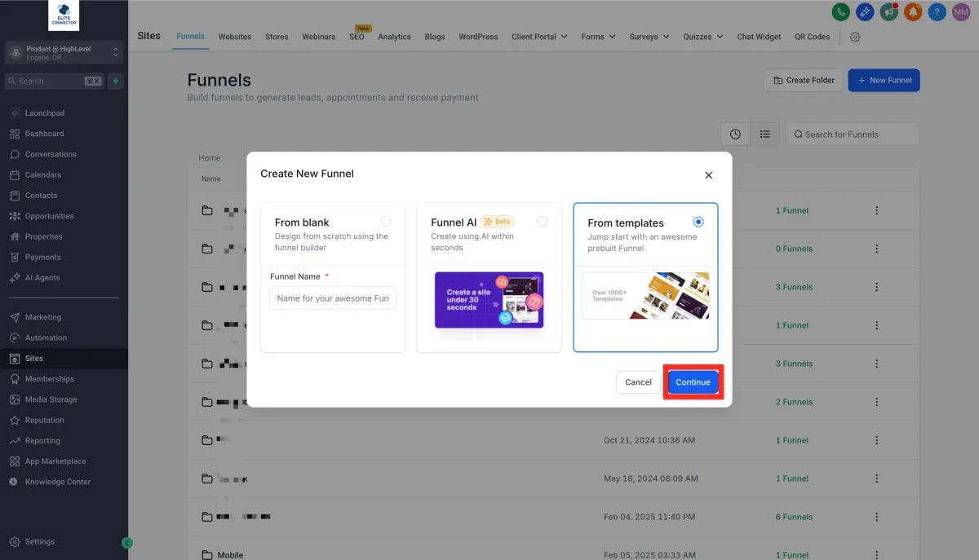
Task: Click the sidebar Search box
Action: click(54, 81)
